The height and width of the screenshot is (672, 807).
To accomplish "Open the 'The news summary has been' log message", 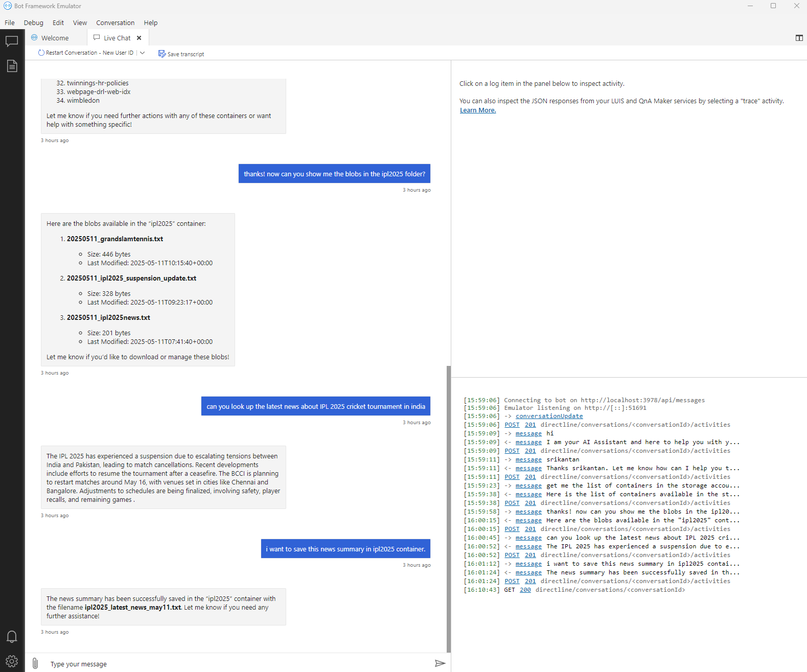I will click(528, 572).
